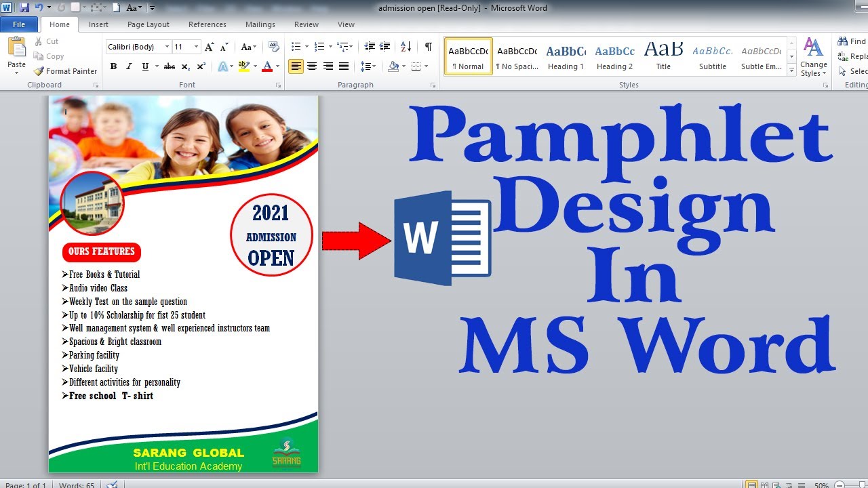
Task: Click the pamphlet page in the document area
Action: click(183, 284)
